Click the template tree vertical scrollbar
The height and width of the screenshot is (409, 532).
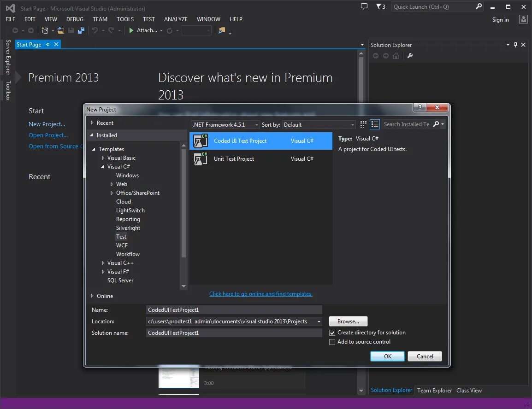[x=183, y=203]
